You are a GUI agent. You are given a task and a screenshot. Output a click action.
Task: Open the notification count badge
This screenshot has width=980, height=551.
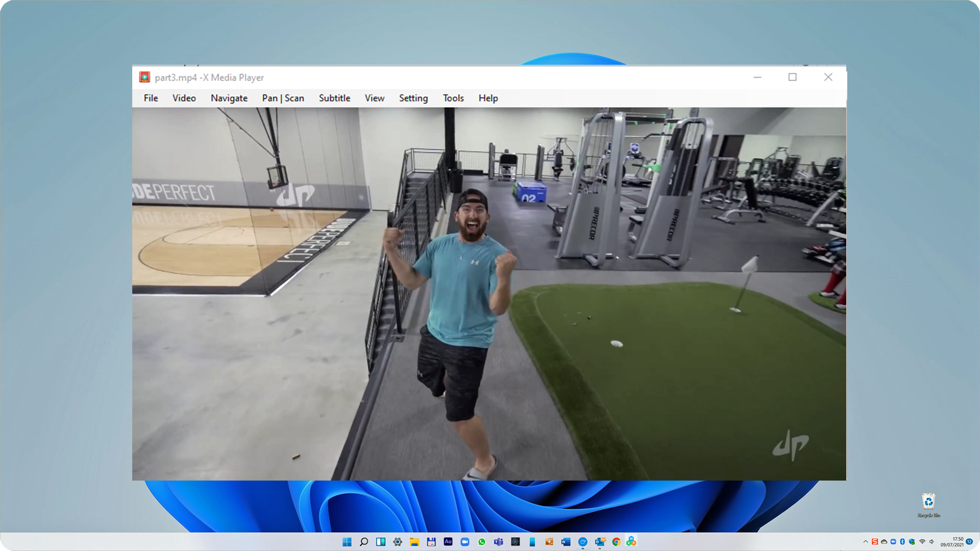pos(969,542)
